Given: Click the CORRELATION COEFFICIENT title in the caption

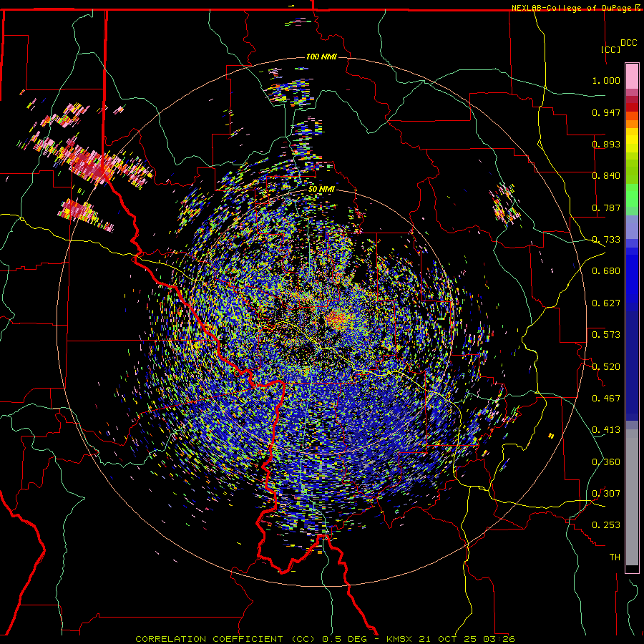Looking at the screenshot, I should point(210,639).
